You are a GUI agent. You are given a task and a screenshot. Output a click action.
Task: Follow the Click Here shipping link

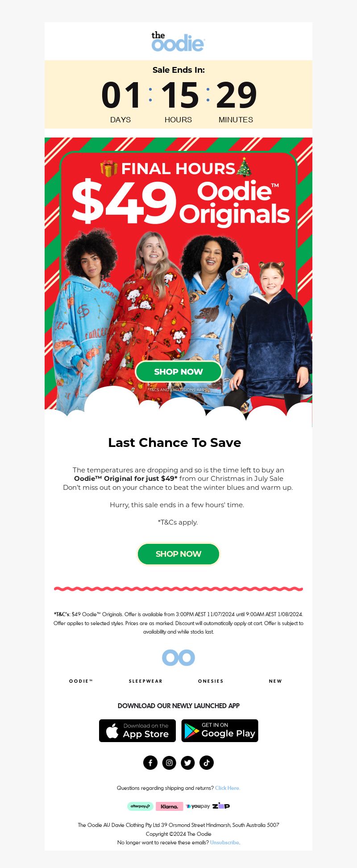tap(228, 788)
